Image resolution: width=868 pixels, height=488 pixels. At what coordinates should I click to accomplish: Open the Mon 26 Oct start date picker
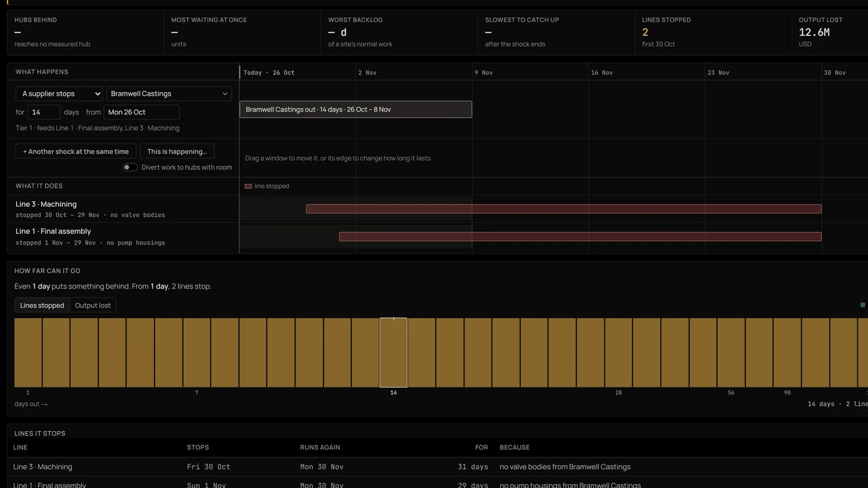pyautogui.click(x=142, y=112)
